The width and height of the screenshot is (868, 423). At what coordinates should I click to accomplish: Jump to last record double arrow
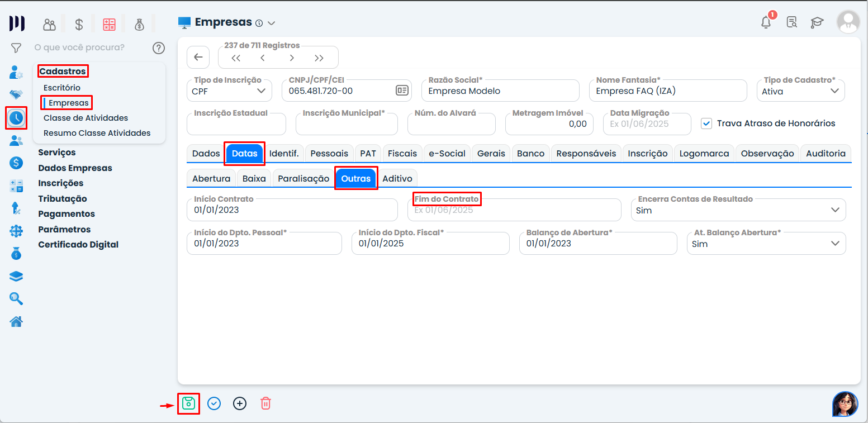click(319, 58)
